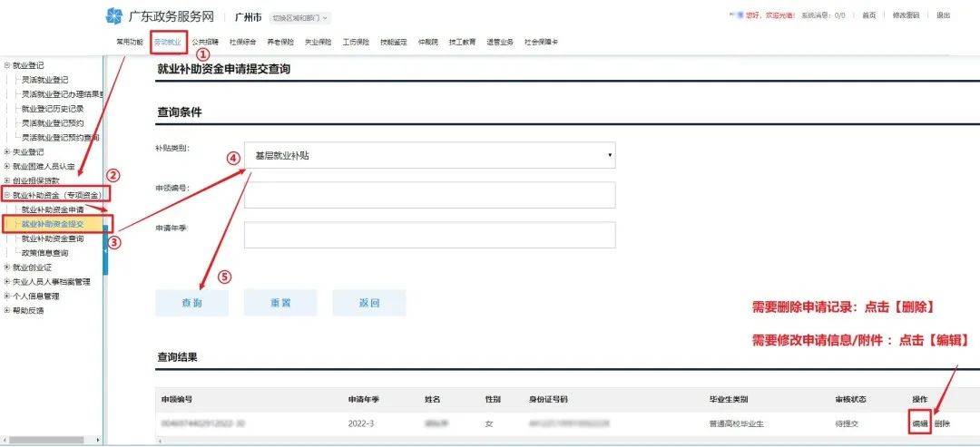Click the 查询 button
Screen dimensions: 980x447
pyautogui.click(x=191, y=303)
